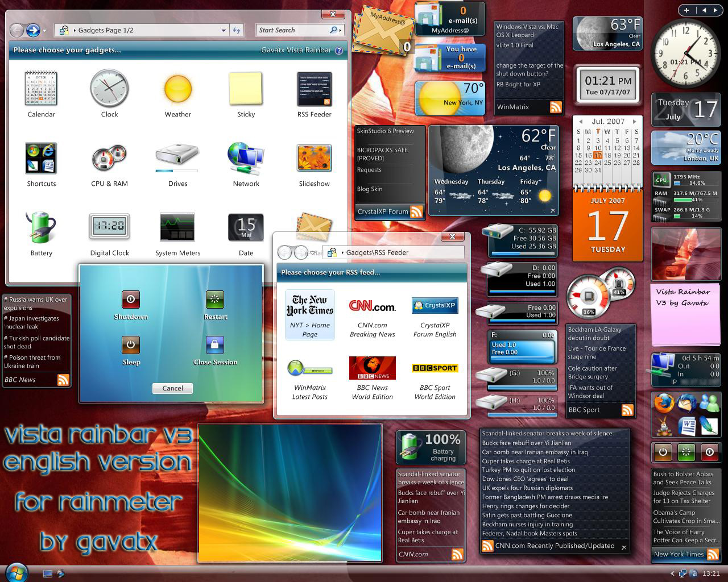728x582 pixels.
Task: Open 'Russia warns UK over expulsions' headline
Action: [x=36, y=304]
